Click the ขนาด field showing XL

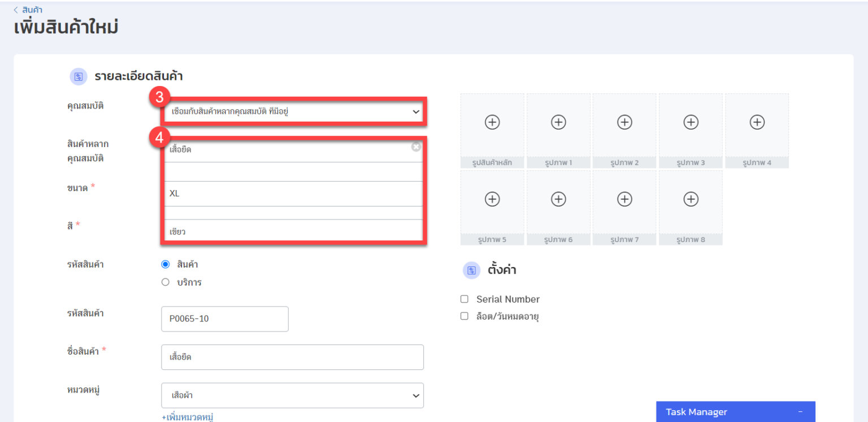pos(293,193)
